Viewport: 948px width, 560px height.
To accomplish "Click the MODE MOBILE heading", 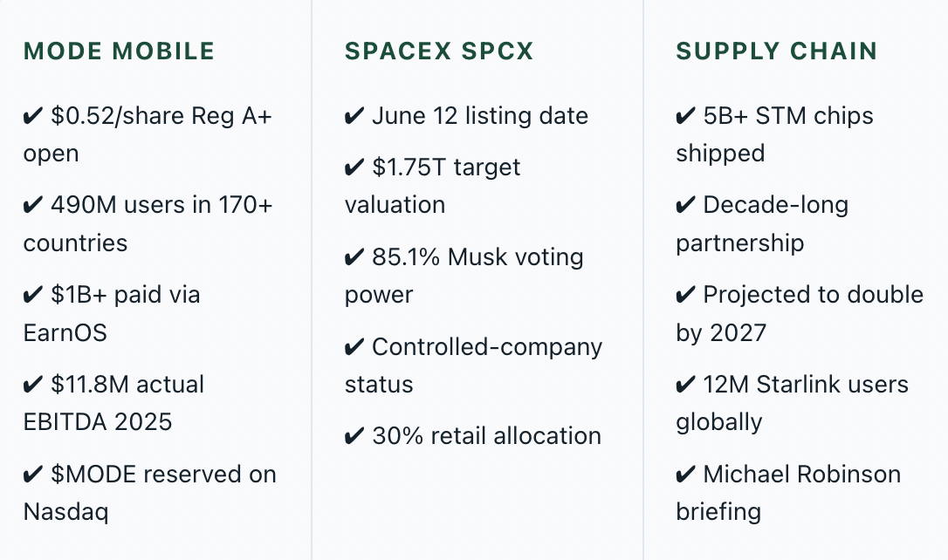I will point(119,51).
